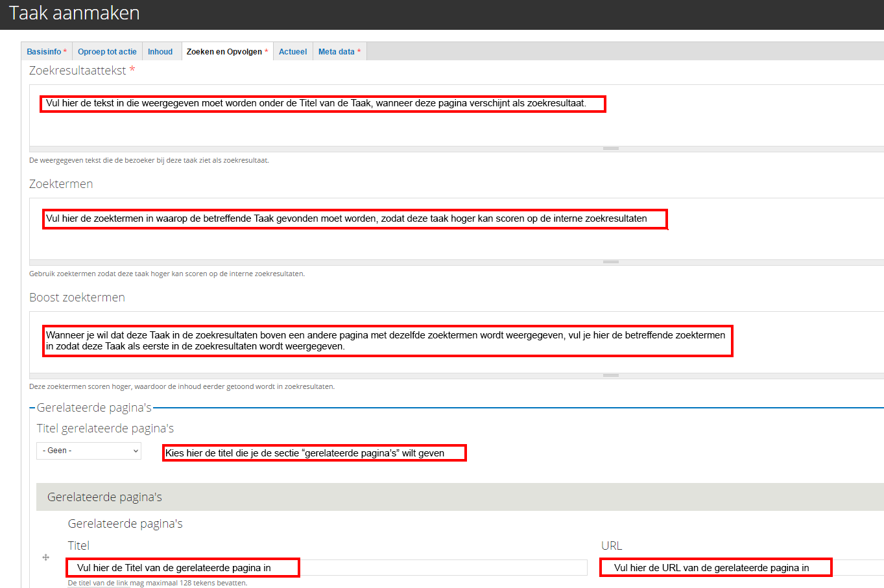Screen dimensions: 884x588
Task: Click the Zoekresultaattekst field label
Action: 78,71
